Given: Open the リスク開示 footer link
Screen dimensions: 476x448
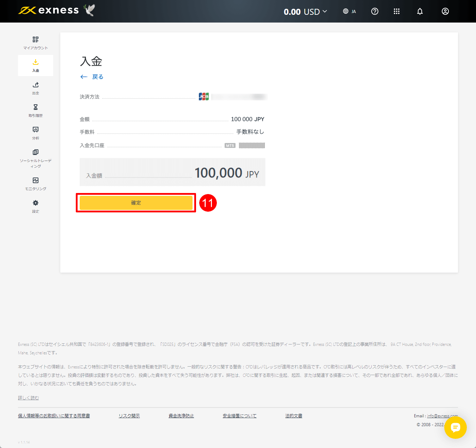Looking at the screenshot, I should pos(129,416).
